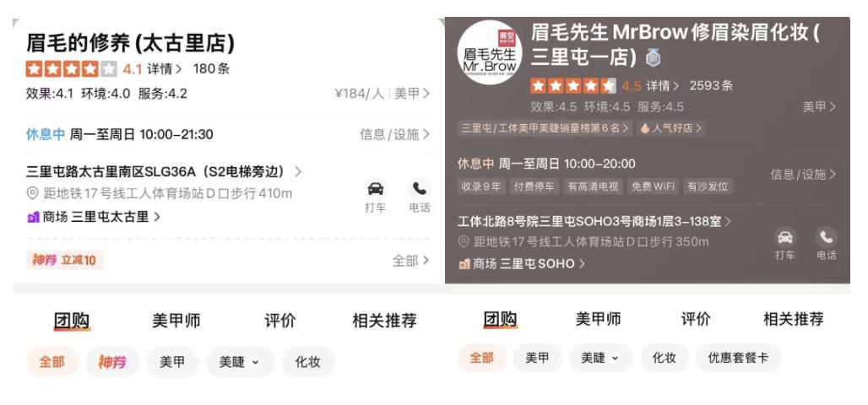Tap the five-star rating of 眉毛的修养
868x405 pixels.
tap(72, 69)
